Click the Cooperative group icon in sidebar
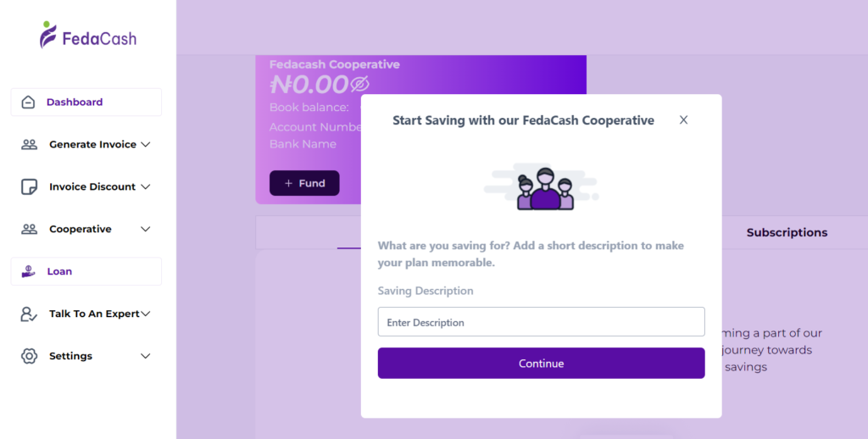This screenshot has height=439, width=868. 29,230
